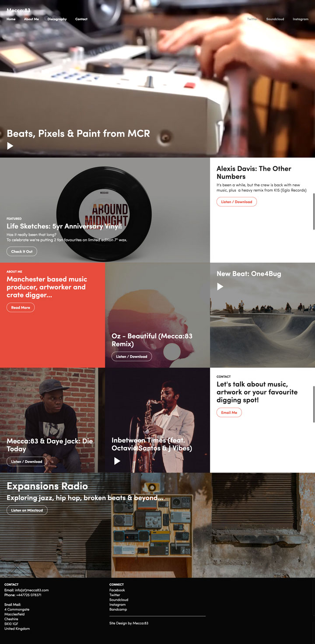
Task: Open the Mecca:83 site logo
Action: [x=18, y=10]
